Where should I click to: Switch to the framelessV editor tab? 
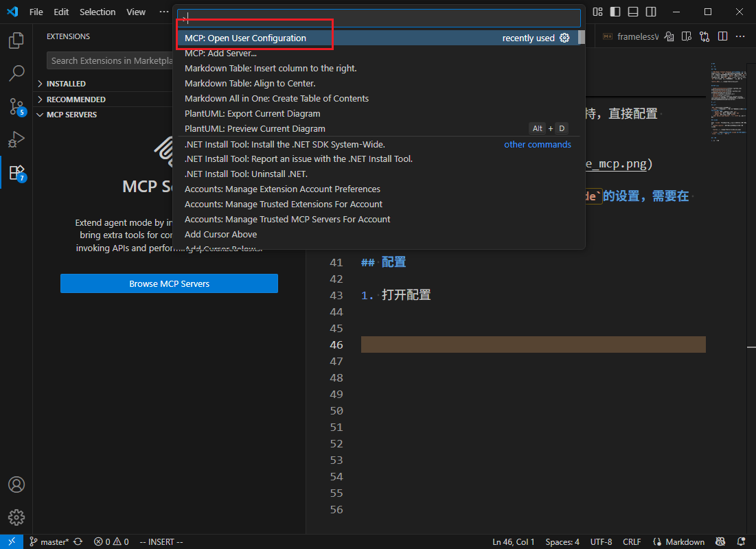pos(630,36)
